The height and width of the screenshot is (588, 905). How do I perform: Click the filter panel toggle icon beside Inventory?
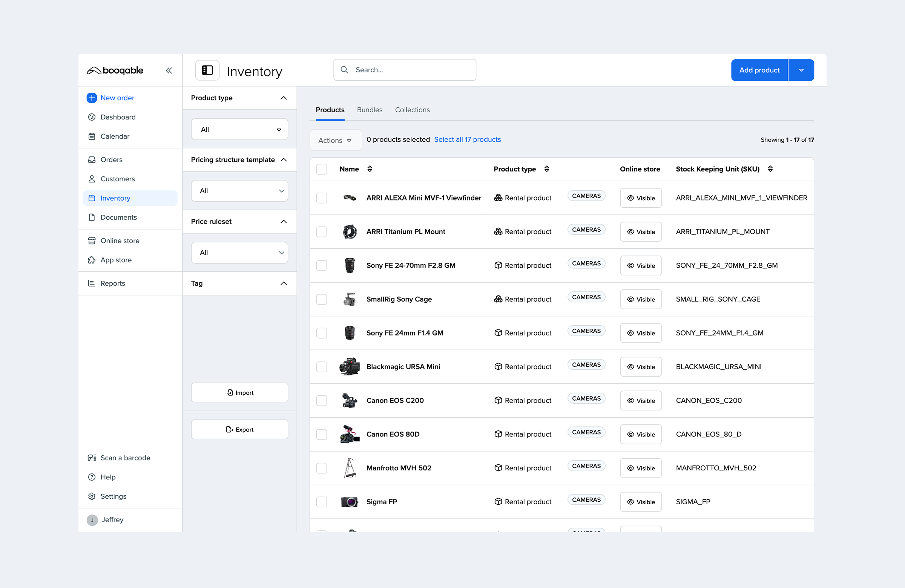point(207,70)
